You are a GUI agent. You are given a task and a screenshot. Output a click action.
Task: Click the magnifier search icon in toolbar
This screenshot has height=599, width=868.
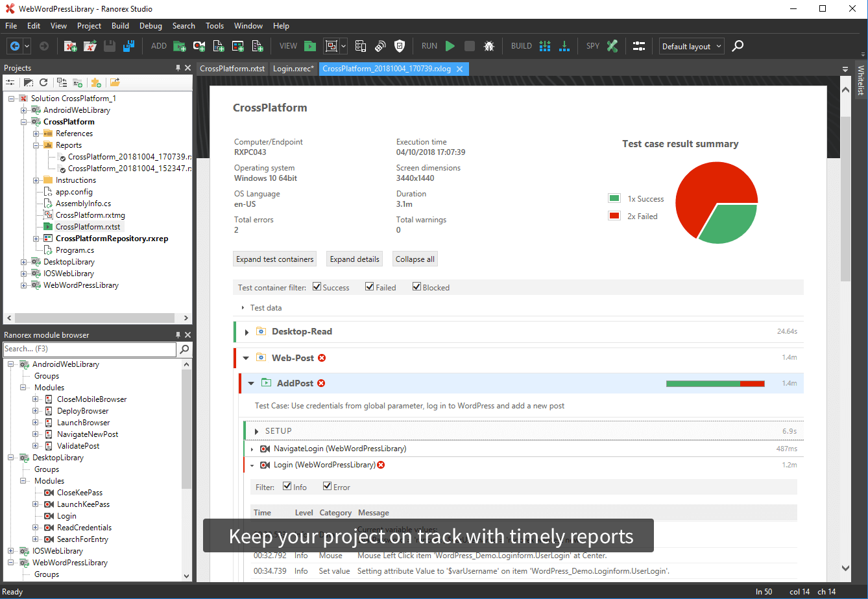coord(738,46)
